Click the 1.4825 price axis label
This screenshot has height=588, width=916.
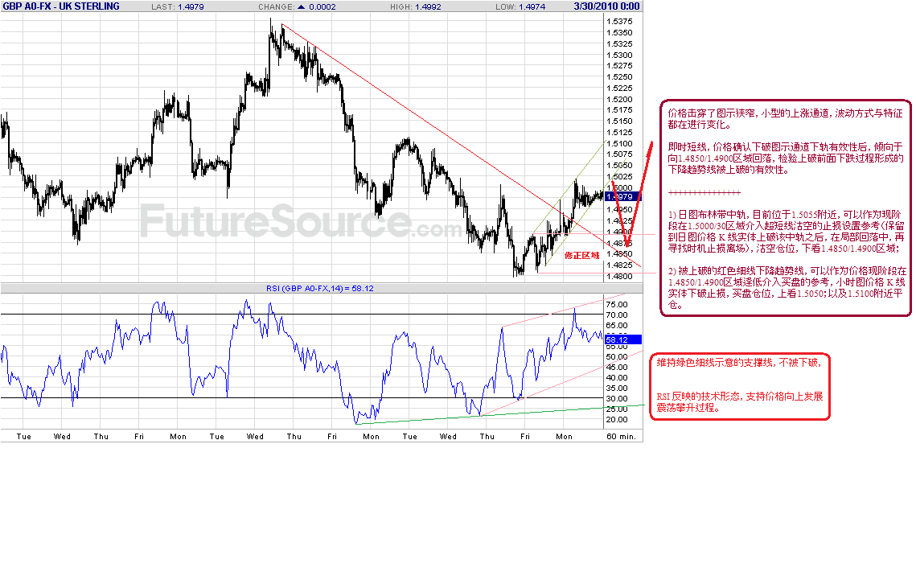pyautogui.click(x=619, y=265)
